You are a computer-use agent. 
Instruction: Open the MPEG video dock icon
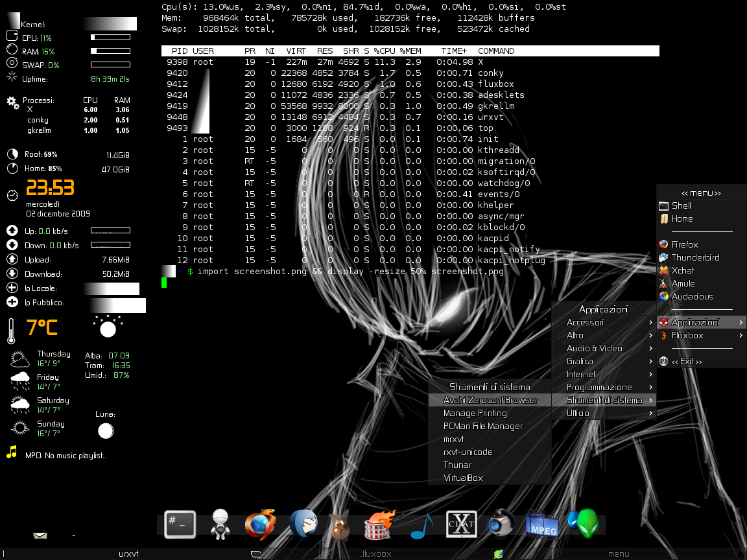coord(541,523)
